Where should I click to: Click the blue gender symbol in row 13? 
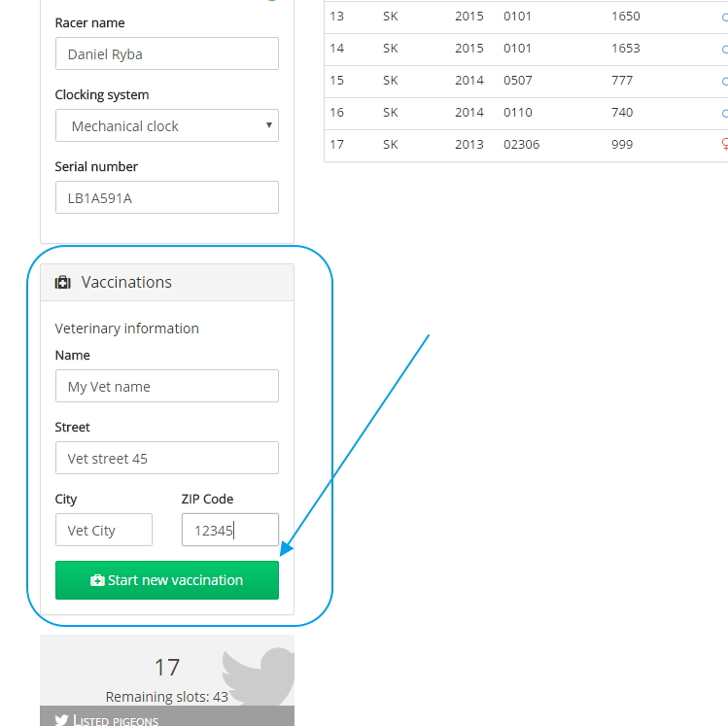[x=724, y=17]
